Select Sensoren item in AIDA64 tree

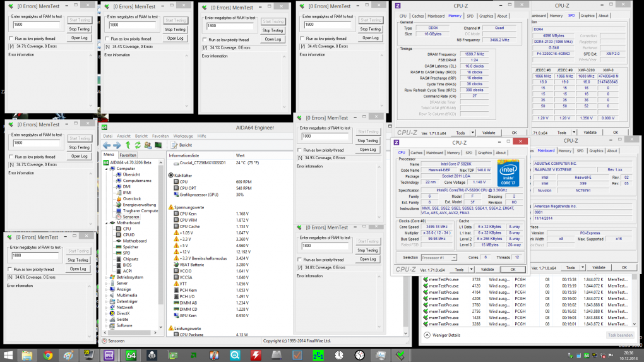pos(131,217)
